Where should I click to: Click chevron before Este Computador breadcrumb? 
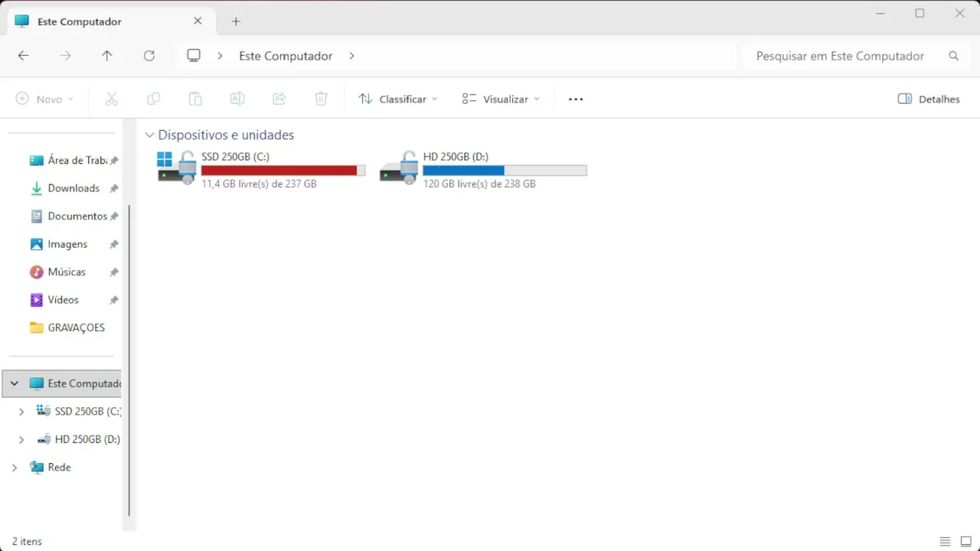220,56
